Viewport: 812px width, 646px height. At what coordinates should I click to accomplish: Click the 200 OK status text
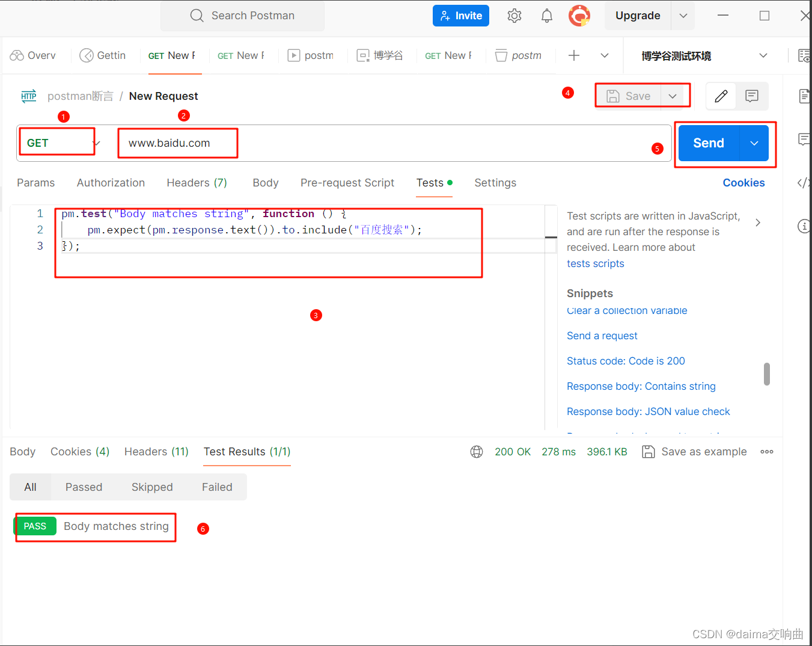click(x=513, y=452)
